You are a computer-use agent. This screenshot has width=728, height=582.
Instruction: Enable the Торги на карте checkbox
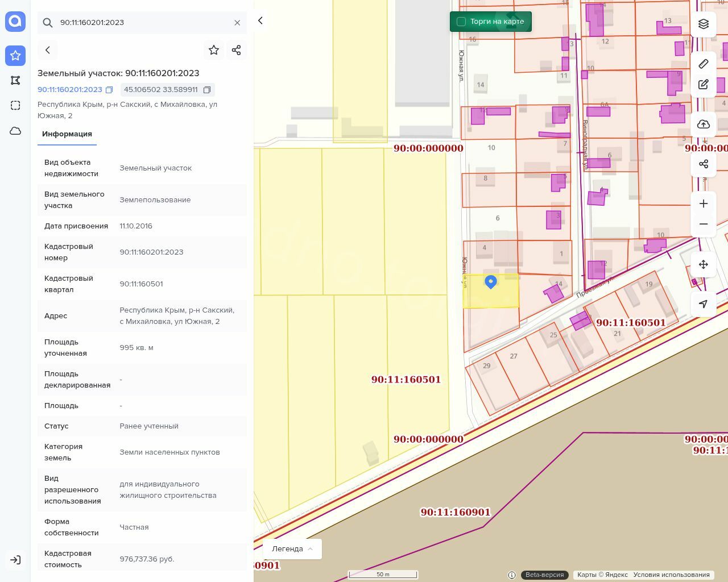[x=461, y=22]
